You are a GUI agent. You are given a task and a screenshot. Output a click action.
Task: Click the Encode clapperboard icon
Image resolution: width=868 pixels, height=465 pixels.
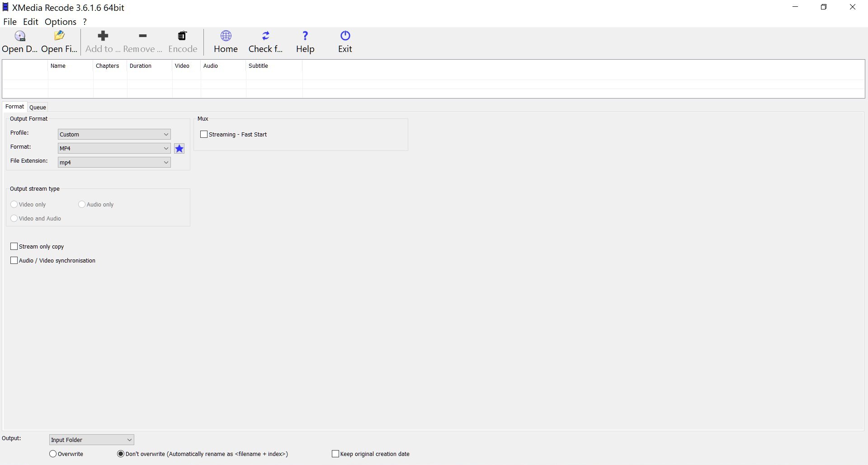(182, 36)
